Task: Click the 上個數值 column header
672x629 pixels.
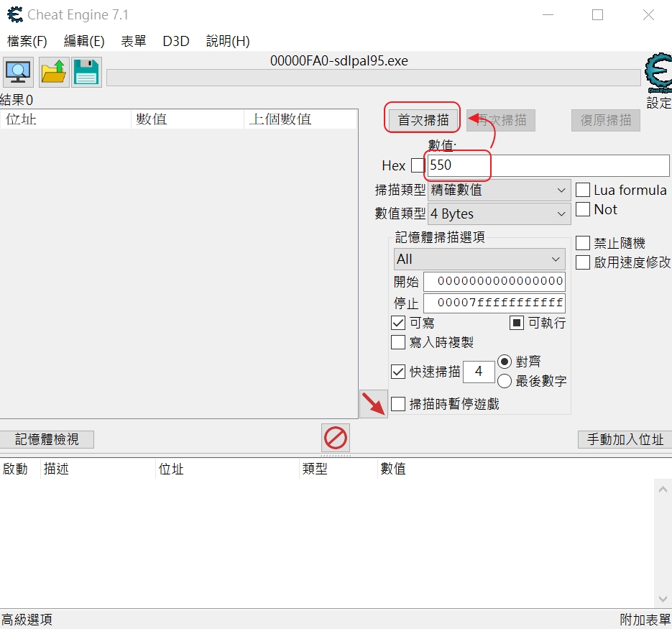Action: pos(300,119)
